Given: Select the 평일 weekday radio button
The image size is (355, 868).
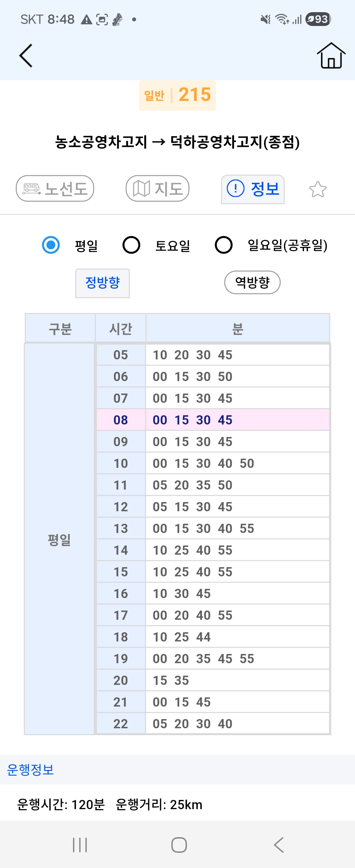Looking at the screenshot, I should click(x=51, y=245).
